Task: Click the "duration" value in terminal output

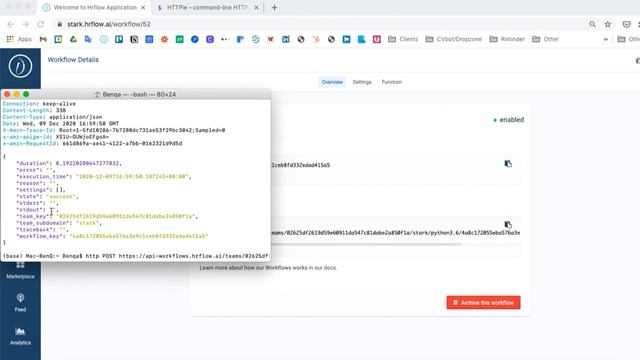Action: [x=88, y=163]
